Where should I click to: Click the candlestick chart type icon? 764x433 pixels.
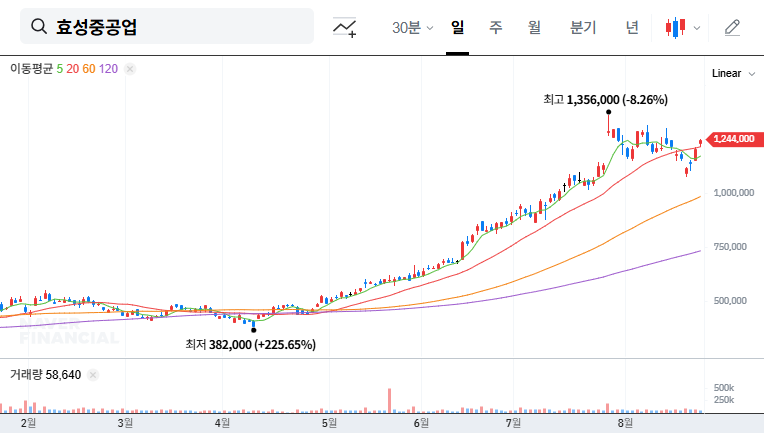point(675,28)
